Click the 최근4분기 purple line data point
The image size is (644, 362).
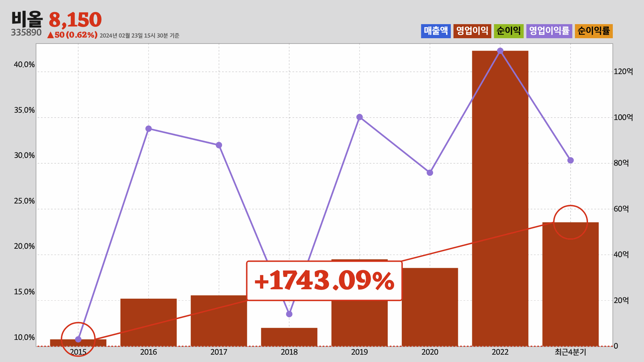tap(571, 160)
